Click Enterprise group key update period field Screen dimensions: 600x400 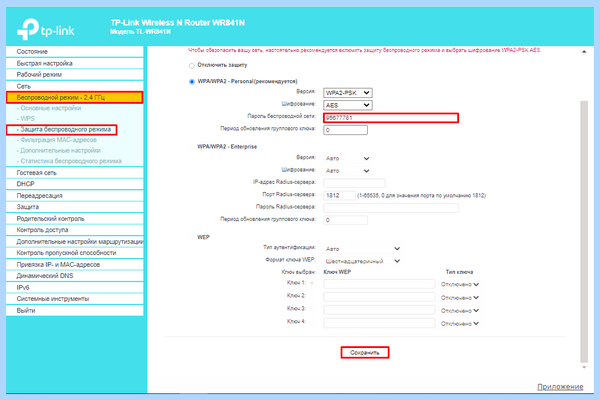(346, 220)
